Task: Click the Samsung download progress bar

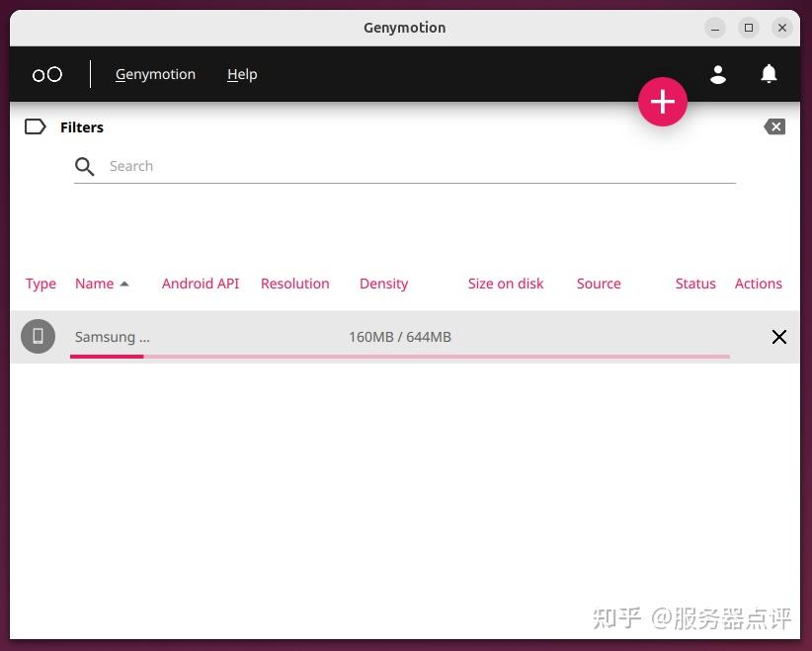Action: pos(400,357)
